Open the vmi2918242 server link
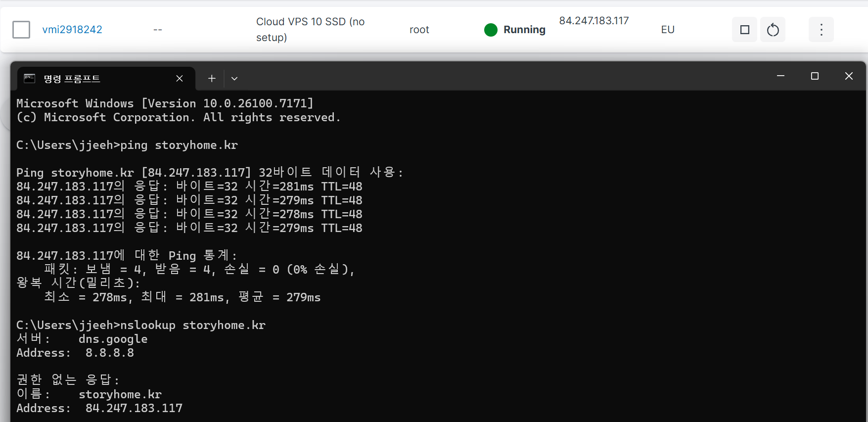The image size is (868, 422). click(x=72, y=30)
